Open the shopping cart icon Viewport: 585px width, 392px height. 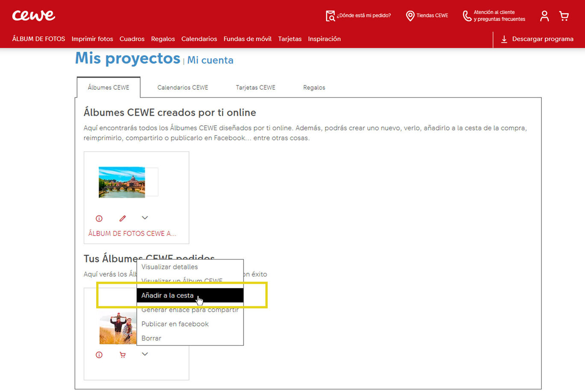tap(564, 15)
